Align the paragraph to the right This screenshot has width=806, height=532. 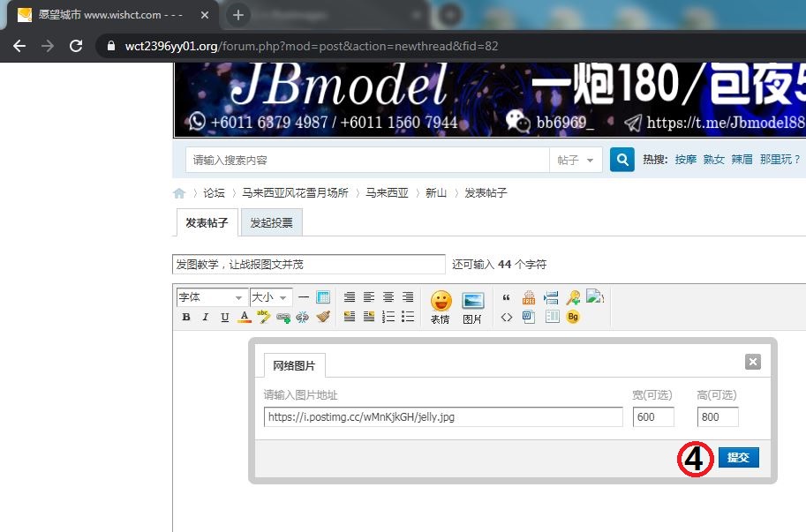point(408,297)
